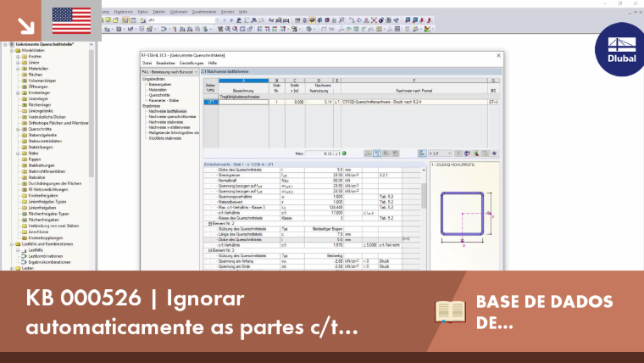Select 'Materialien' under Eingabedaten
The image size is (644, 363).
(158, 90)
